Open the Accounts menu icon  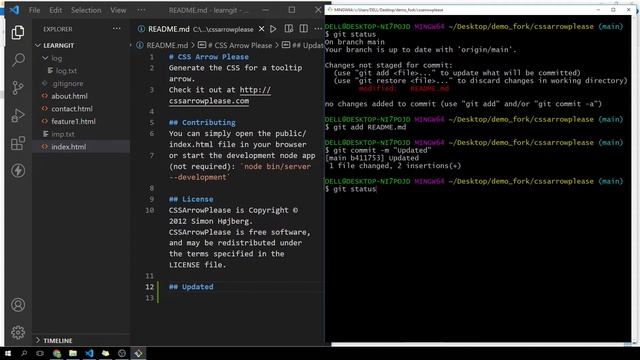pos(18,305)
